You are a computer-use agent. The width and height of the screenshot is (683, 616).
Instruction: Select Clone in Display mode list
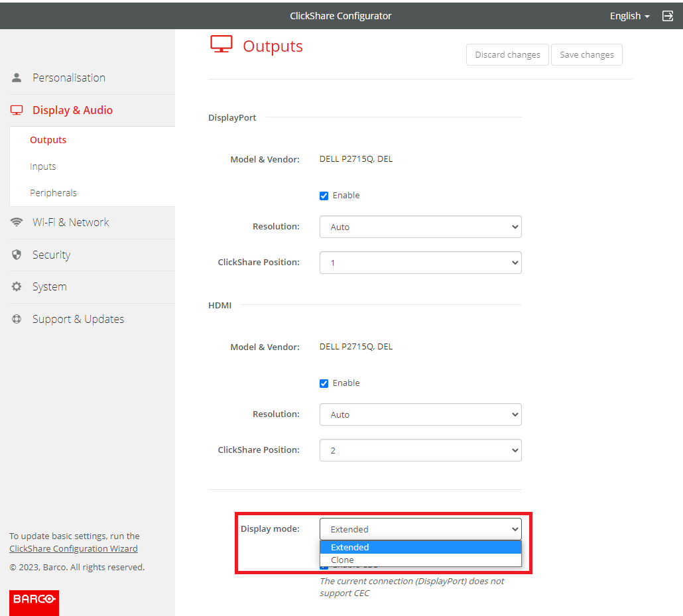tap(343, 560)
